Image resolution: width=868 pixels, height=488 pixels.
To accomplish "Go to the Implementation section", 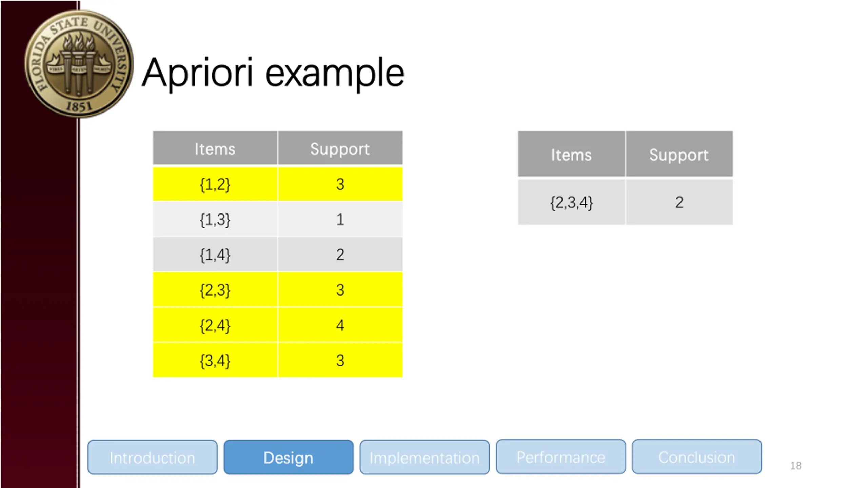I will tap(425, 457).
